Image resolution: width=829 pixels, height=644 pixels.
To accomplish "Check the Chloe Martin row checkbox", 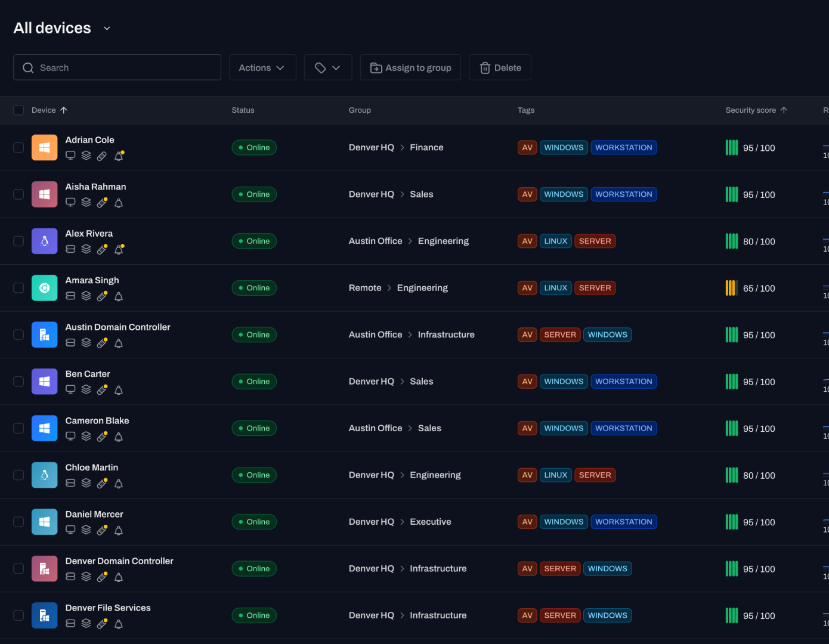I will (18, 475).
